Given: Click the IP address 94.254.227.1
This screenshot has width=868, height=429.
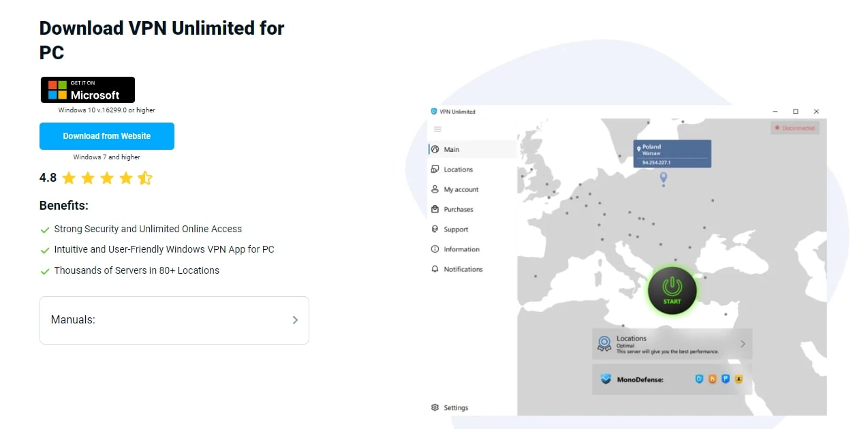Looking at the screenshot, I should click(x=656, y=163).
